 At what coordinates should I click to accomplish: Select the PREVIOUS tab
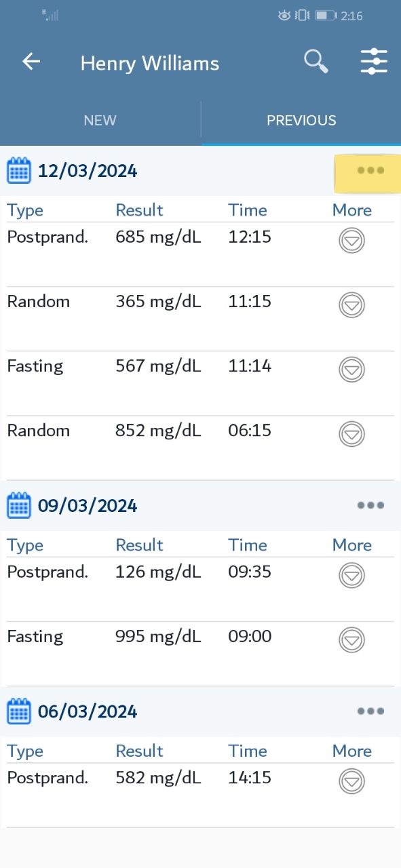(301, 121)
